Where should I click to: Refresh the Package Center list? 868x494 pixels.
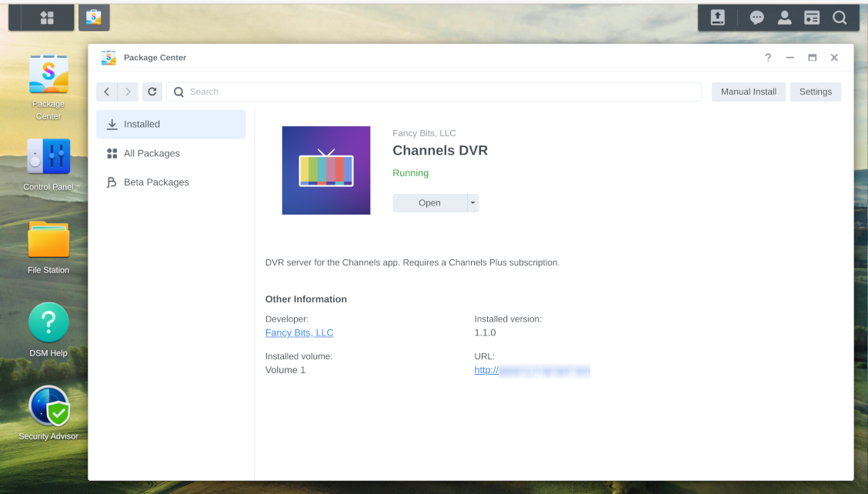pos(152,92)
